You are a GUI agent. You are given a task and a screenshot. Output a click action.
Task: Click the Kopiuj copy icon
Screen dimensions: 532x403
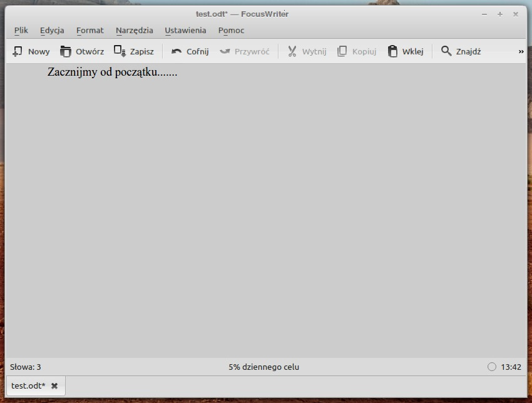tap(342, 51)
